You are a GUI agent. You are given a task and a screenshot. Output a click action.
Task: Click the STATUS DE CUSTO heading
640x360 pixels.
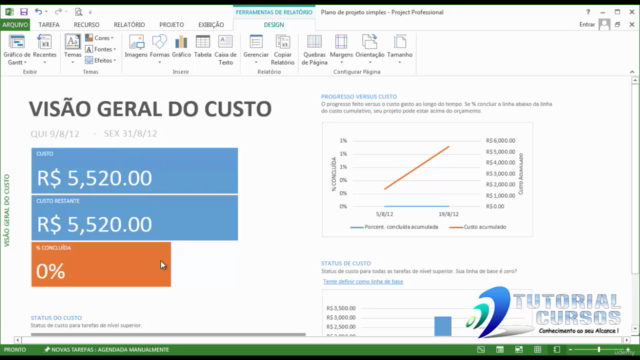coord(346,263)
